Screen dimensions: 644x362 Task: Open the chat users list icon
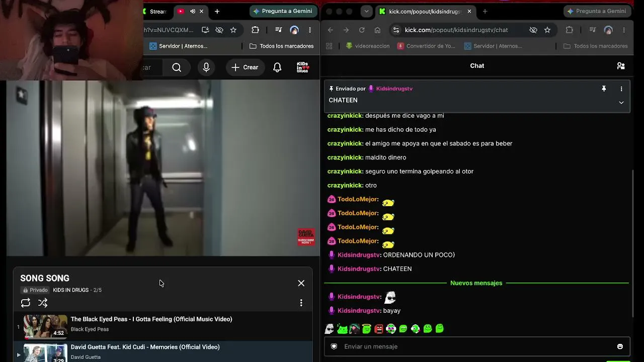click(x=621, y=66)
